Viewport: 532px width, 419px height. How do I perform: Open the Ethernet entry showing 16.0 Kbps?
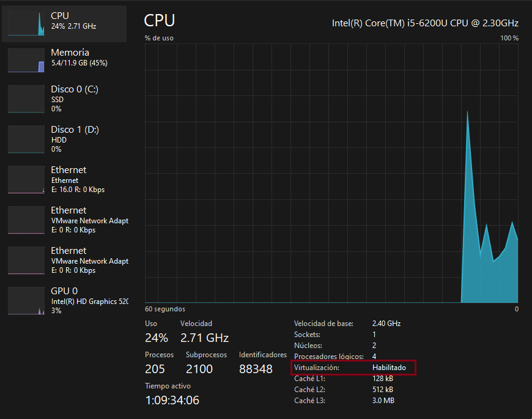[78, 179]
